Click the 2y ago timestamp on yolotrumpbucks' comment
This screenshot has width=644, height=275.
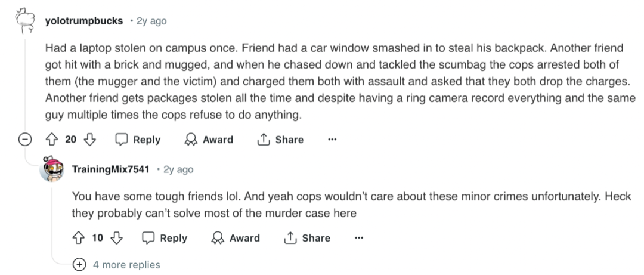[x=151, y=21]
